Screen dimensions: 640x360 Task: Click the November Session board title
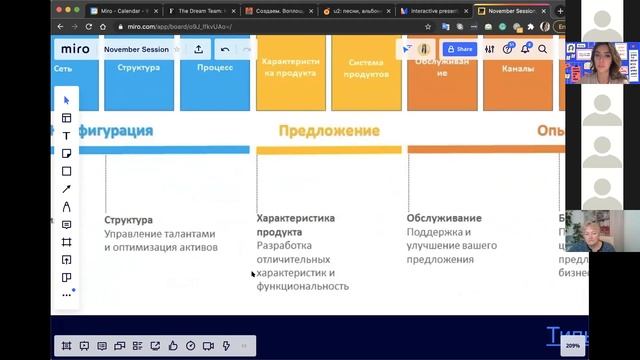tap(136, 49)
